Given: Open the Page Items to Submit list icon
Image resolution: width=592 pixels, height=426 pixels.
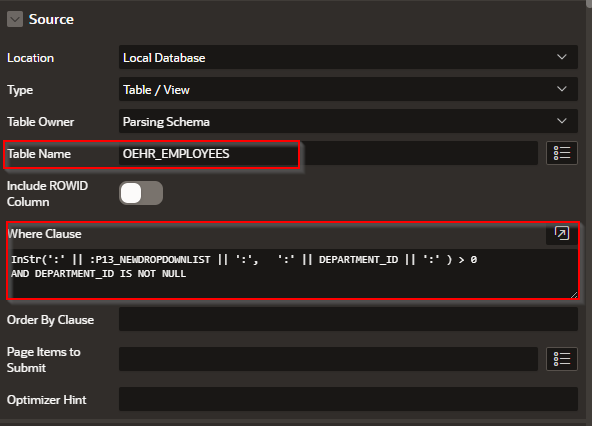Looking at the screenshot, I should point(562,359).
